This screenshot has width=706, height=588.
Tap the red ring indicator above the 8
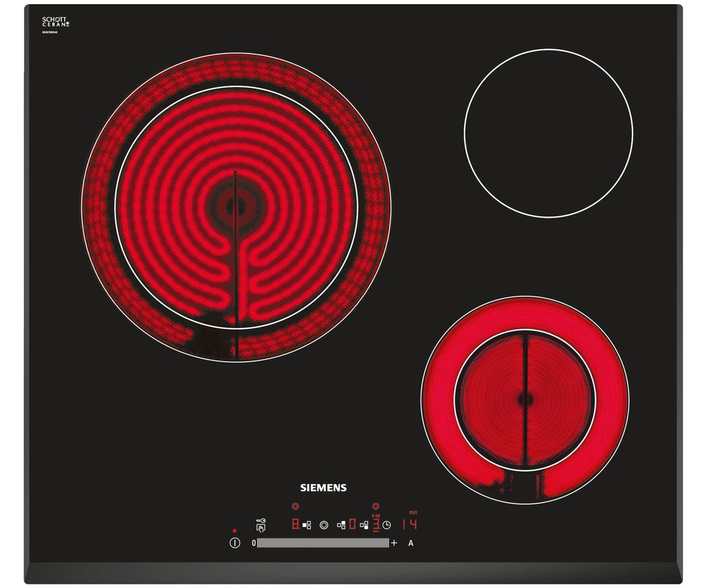[x=295, y=506]
